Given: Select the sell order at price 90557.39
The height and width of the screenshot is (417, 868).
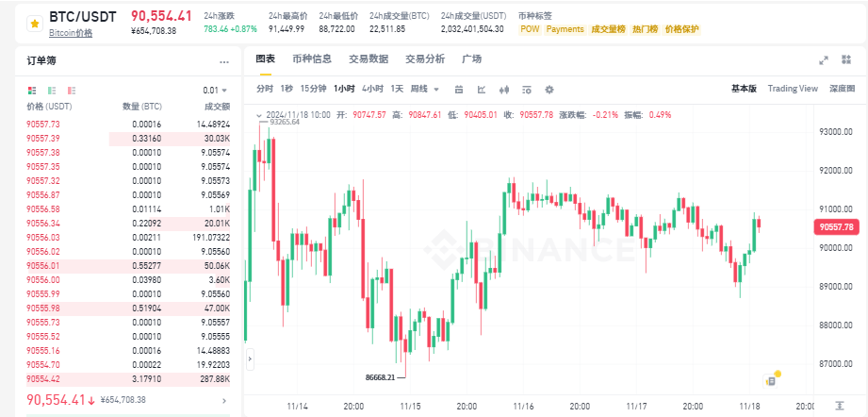Looking at the screenshot, I should (128, 139).
